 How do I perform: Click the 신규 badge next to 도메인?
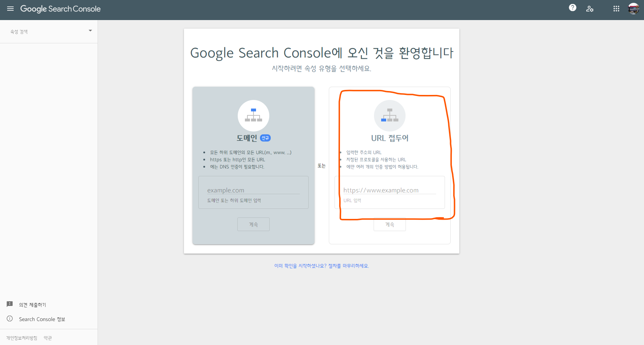click(265, 138)
